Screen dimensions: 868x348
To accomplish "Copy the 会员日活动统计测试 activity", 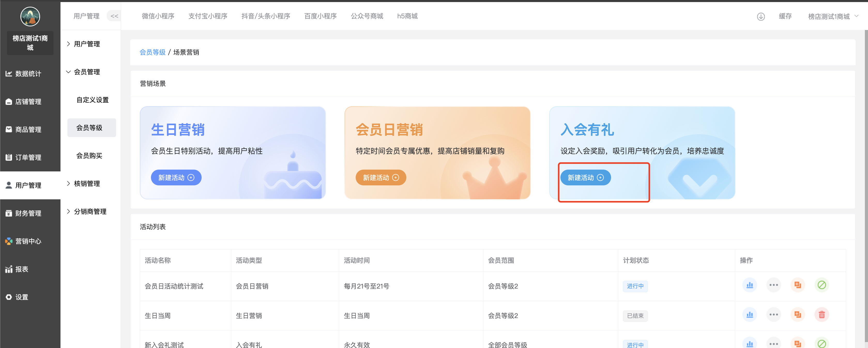I will coord(797,285).
